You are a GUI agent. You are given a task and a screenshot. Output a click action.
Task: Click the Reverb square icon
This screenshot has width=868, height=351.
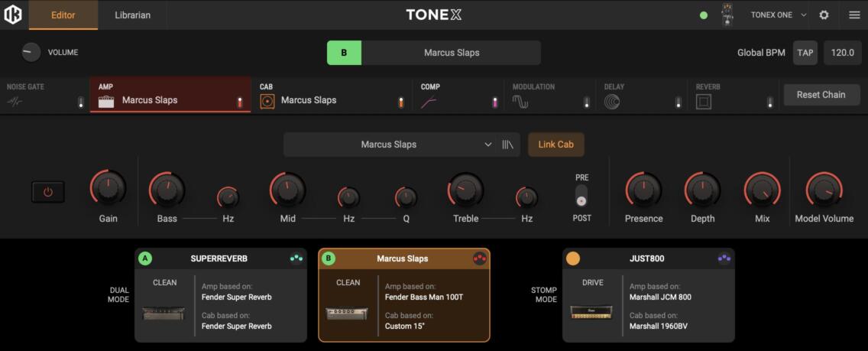[x=704, y=102]
